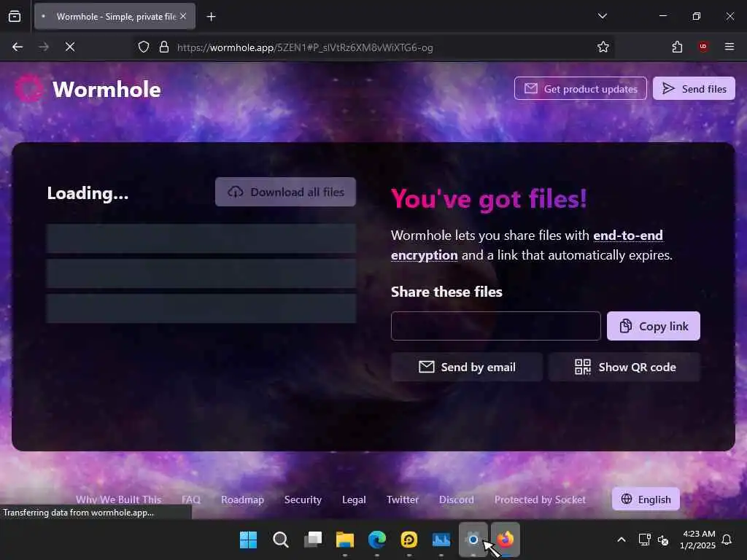Open Firefox recent browsing view icon
This screenshot has width=747, height=560.
[15, 17]
